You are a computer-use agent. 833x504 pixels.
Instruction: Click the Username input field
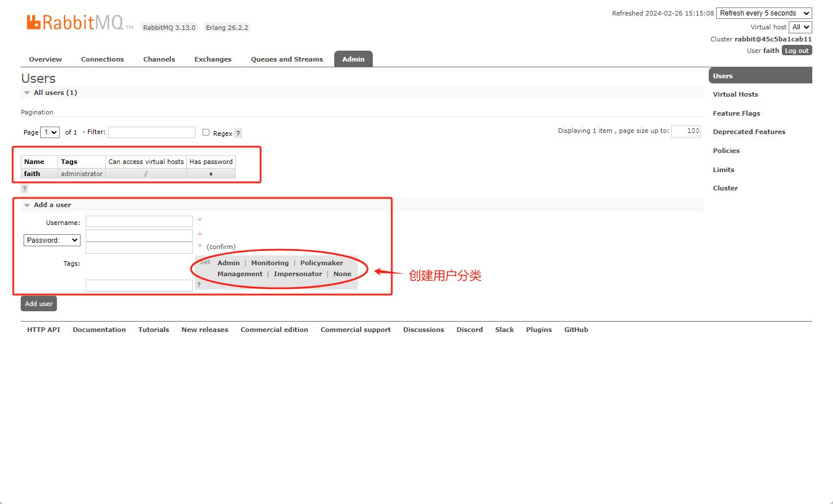139,222
